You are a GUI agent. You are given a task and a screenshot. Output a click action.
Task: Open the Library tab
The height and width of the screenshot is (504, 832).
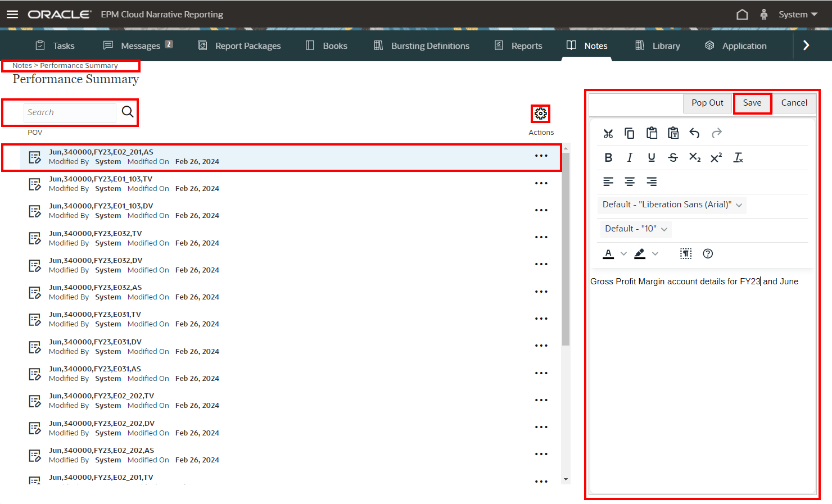658,46
